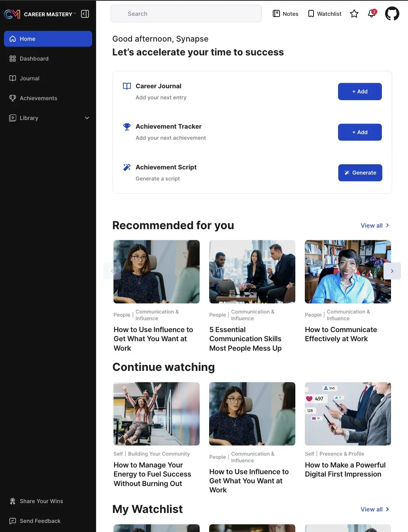
Task: Click the Watchlist bookmark icon
Action: (x=311, y=14)
